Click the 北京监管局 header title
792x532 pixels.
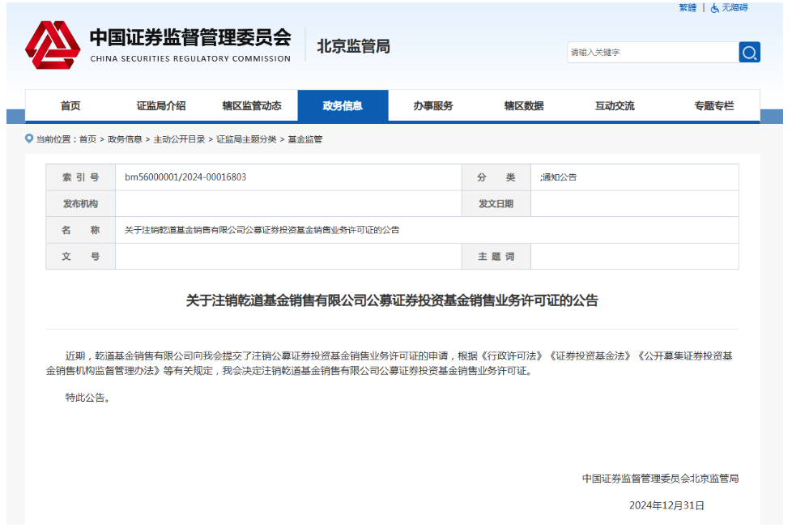tap(354, 46)
